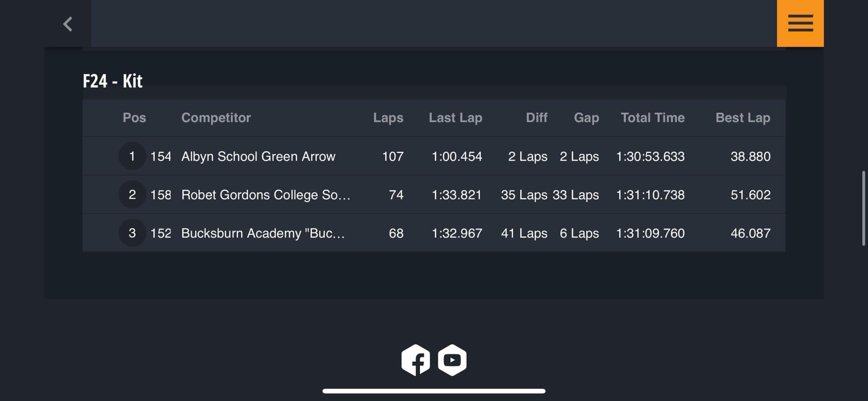Open the orange hamburger menu

click(x=800, y=23)
